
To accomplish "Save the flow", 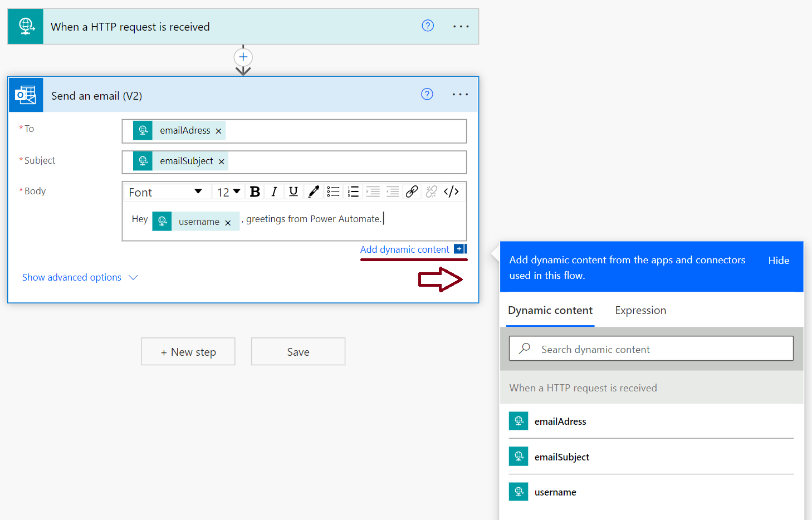I will (x=298, y=351).
